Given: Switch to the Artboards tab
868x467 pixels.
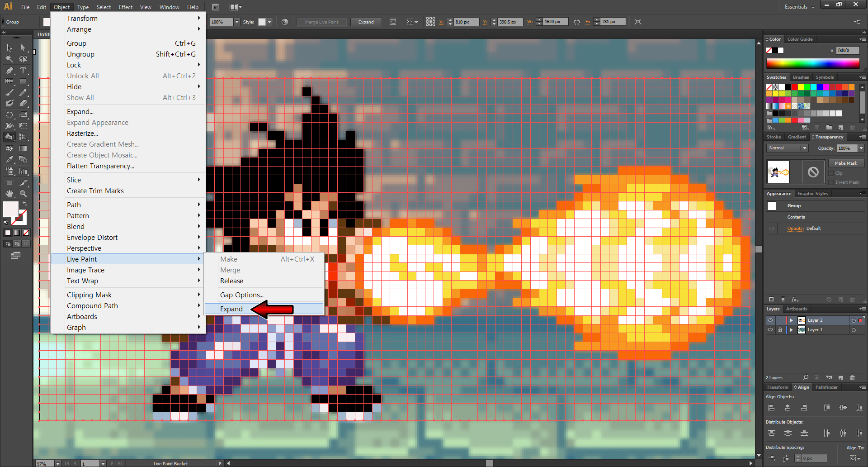Looking at the screenshot, I should (x=797, y=309).
